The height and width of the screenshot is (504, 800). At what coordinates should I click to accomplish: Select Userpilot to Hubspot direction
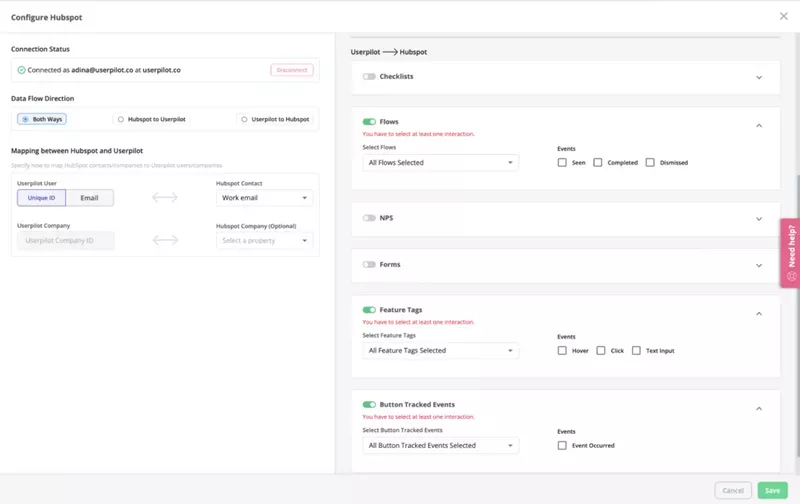coord(275,119)
